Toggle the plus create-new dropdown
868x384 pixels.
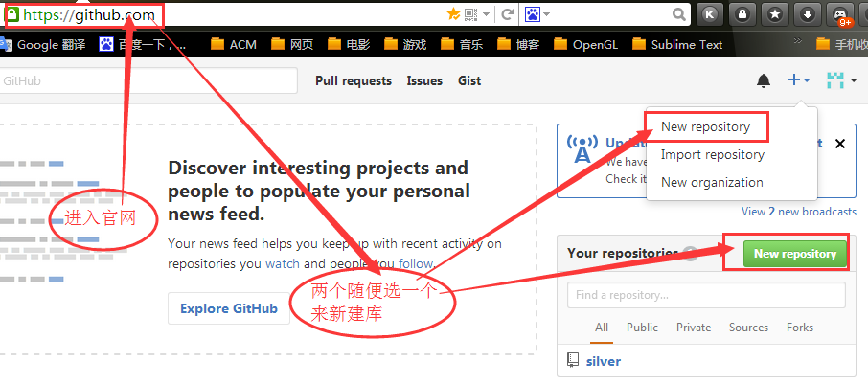coord(799,80)
